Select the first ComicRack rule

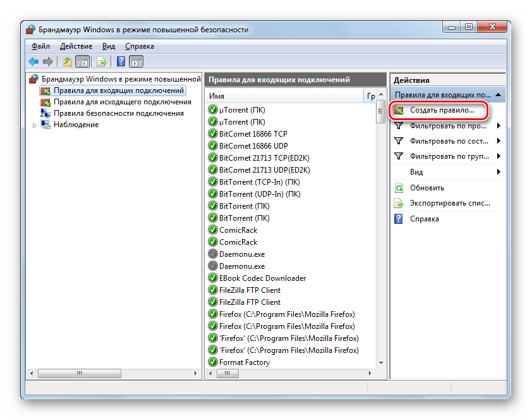[x=238, y=230]
